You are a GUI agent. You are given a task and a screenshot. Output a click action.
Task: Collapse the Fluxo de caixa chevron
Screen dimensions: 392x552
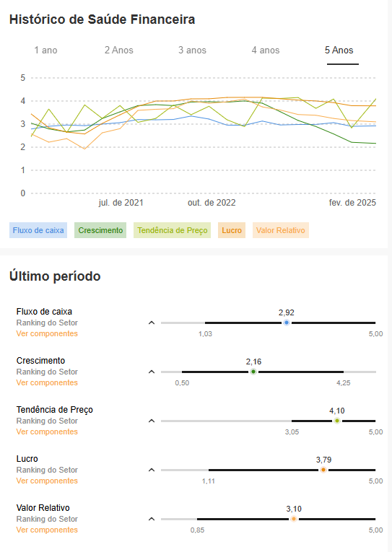pyautogui.click(x=152, y=323)
